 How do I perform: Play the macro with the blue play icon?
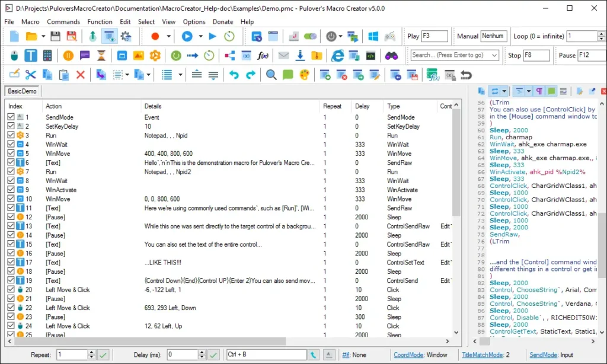pyautogui.click(x=188, y=36)
